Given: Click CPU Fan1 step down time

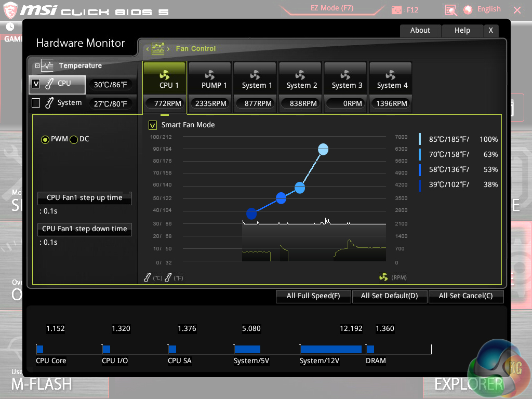Looking at the screenshot, I should (85, 229).
